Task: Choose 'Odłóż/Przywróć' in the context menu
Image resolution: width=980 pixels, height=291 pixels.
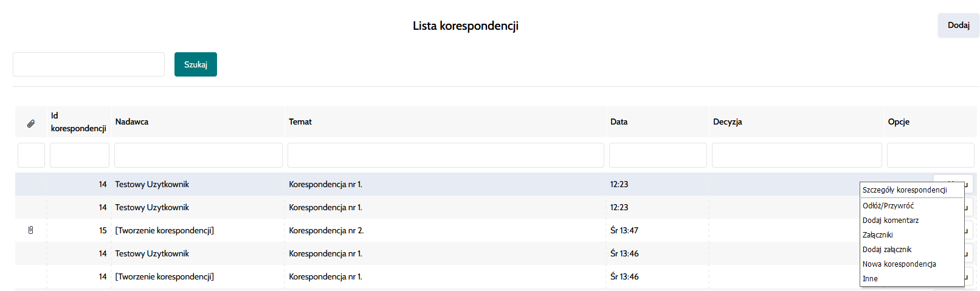Action: pyautogui.click(x=888, y=206)
